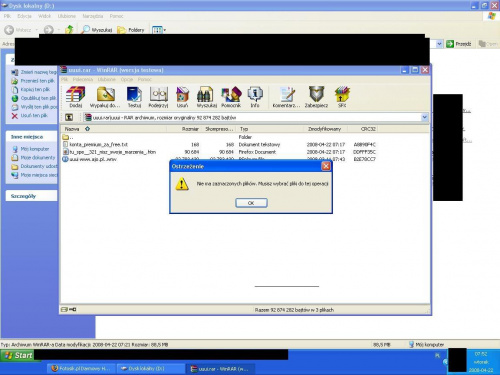Screen dimensions: 500x375
Task: Click 'Usuń ten plik' sidebar link
Action: pos(30,115)
